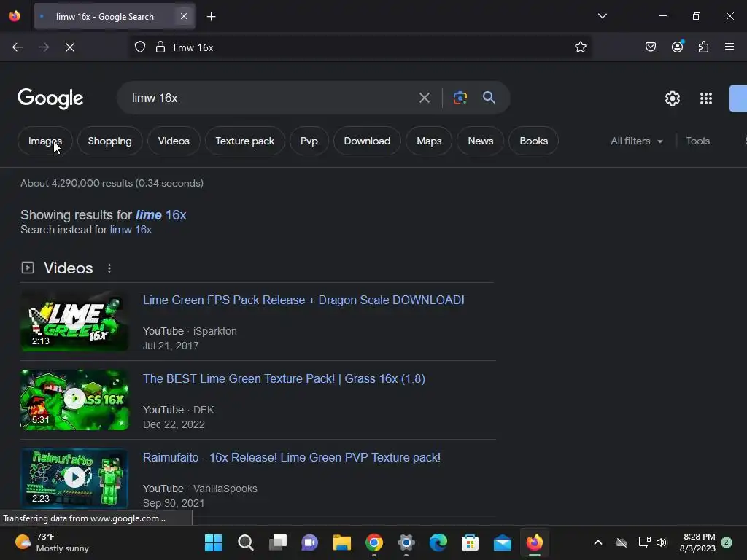This screenshot has width=747, height=560.
Task: Play the Lime Green 16x thumbnail video
Action: pos(74,321)
